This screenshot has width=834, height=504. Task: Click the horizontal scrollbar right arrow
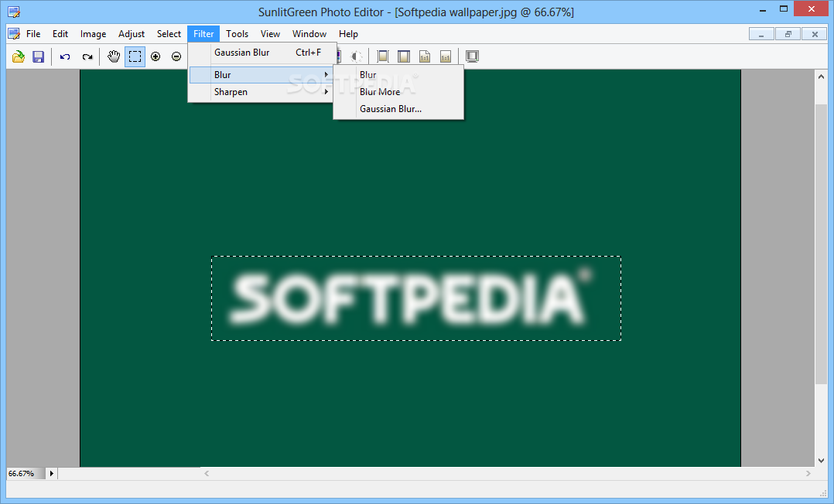pyautogui.click(x=808, y=473)
